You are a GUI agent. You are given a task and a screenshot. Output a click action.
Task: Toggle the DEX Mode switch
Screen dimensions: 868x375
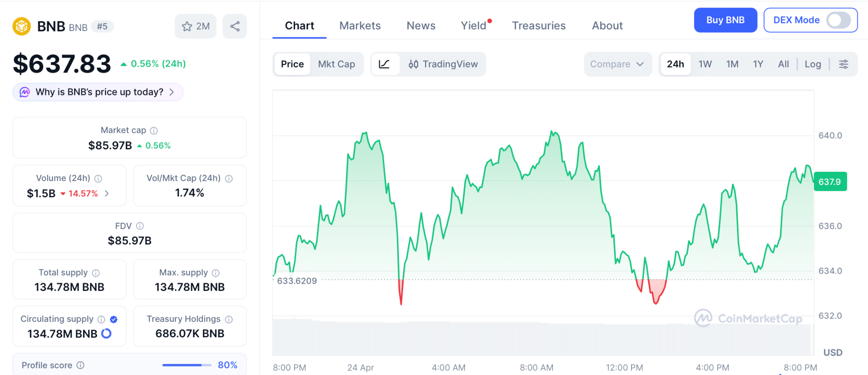tap(838, 20)
